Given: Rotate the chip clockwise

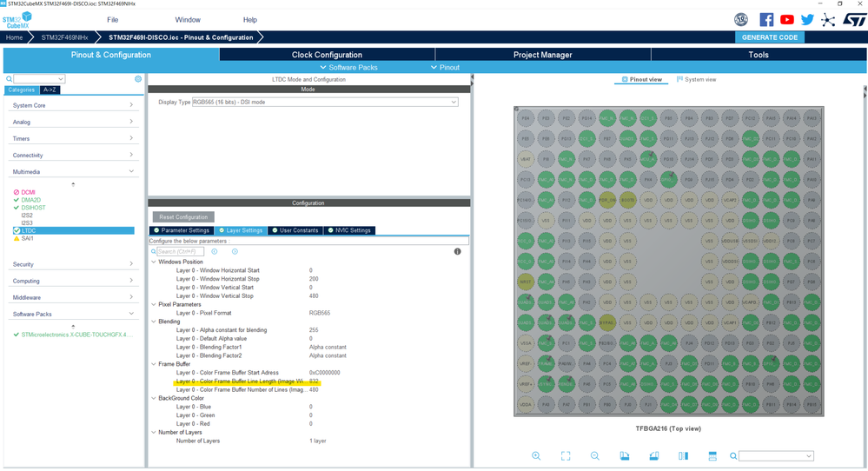Looking at the screenshot, I should [x=625, y=456].
